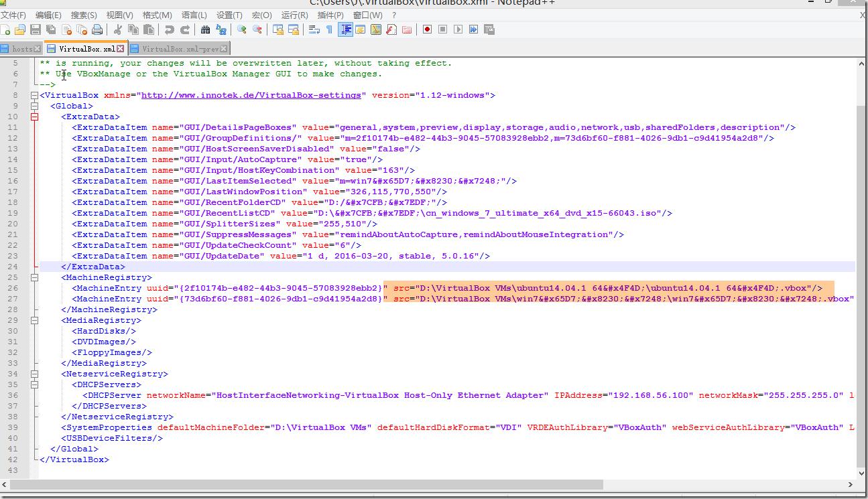
Task: Collapse the VirtualBox root fold marker
Action: (34, 95)
